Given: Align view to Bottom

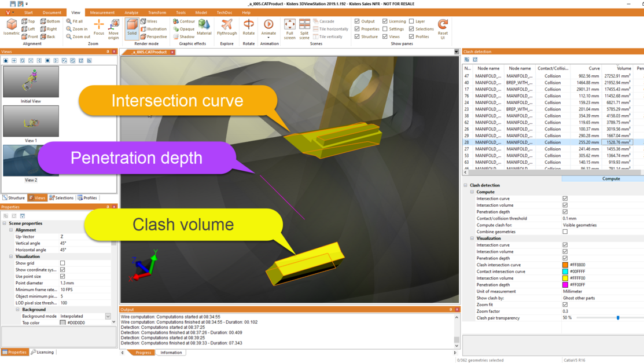Looking at the screenshot, I should [50, 21].
